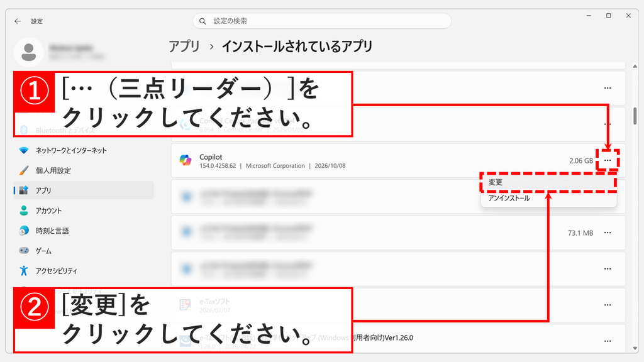Choose アンインストール from context menu
The image size is (644, 362).
tap(548, 198)
